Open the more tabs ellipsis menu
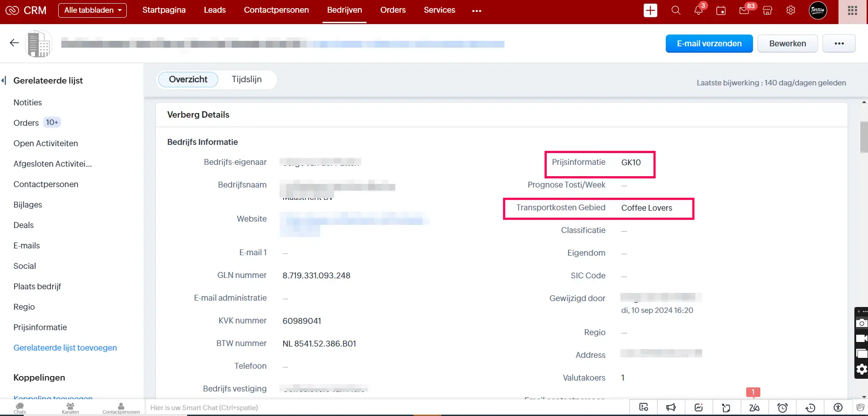868x416 pixels. [x=476, y=10]
